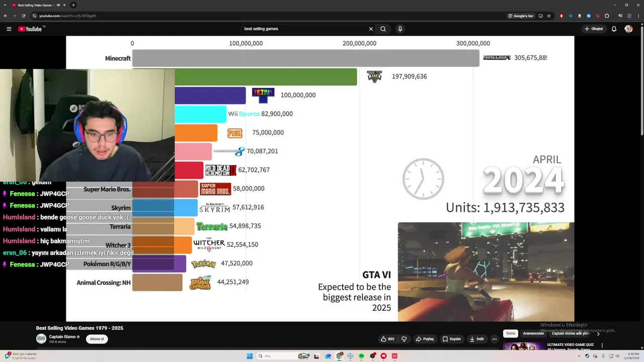Open the Chrome three-dot menu

[x=638, y=16]
